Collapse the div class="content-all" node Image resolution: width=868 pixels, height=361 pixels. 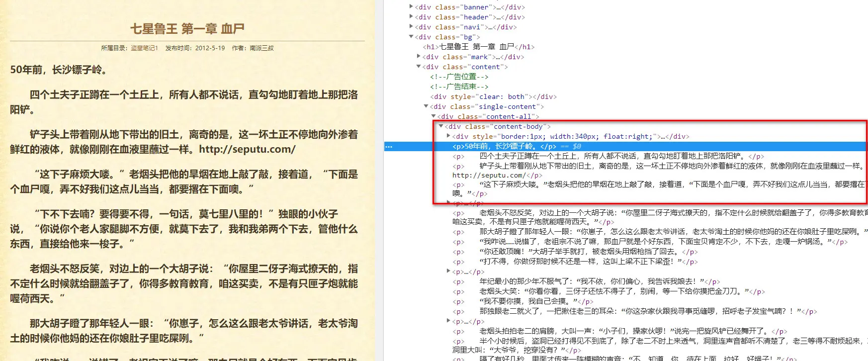click(434, 116)
